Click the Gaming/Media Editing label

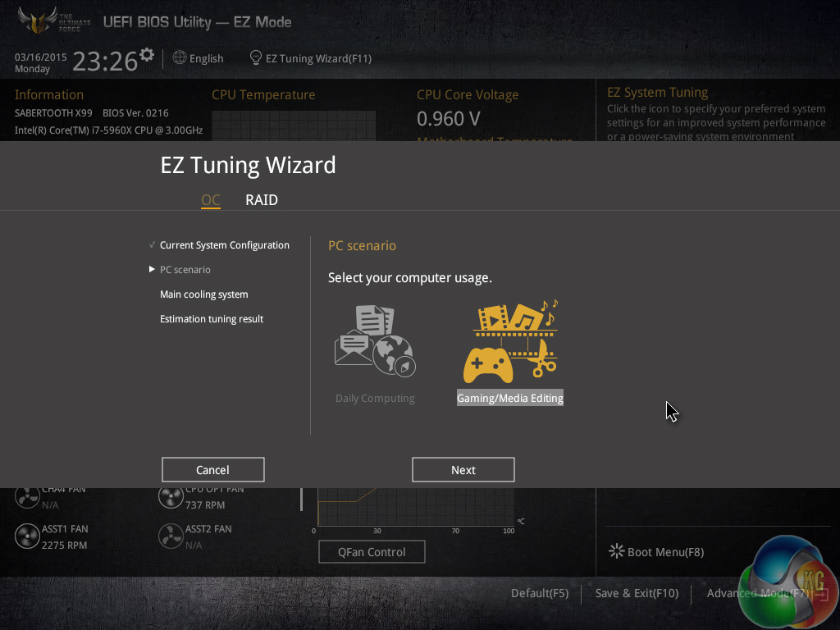point(510,398)
